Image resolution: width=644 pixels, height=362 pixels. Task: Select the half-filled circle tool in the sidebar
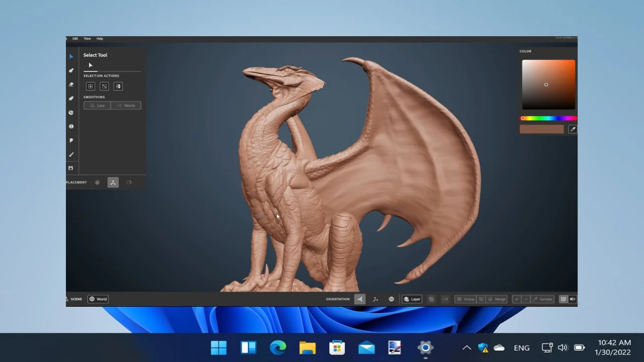click(71, 127)
